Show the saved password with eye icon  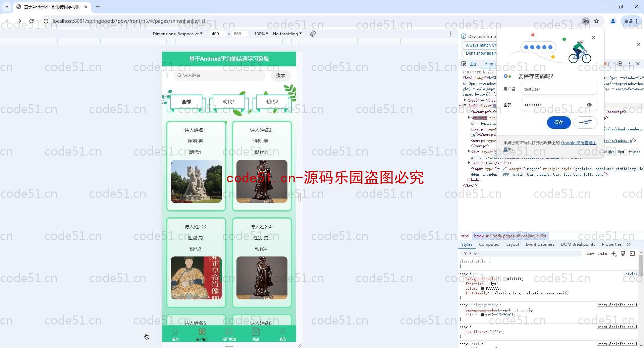589,105
